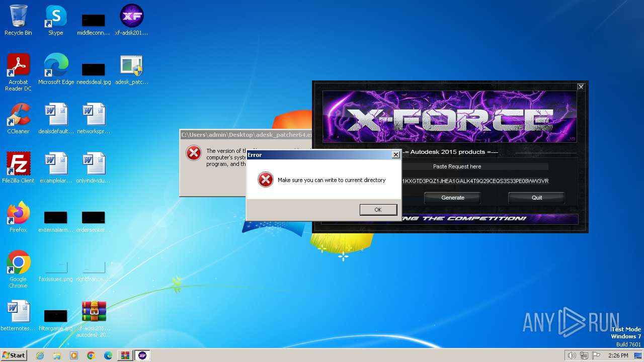This screenshot has height=362, width=644.
Task: Open Firefox desktop shortcut
Action: [18, 217]
